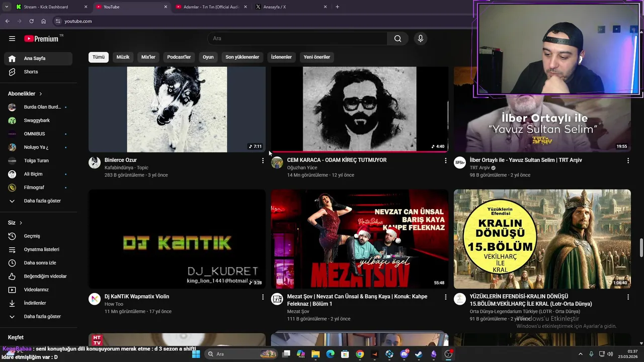Open Burda Olan Burd... subscription

click(38, 107)
